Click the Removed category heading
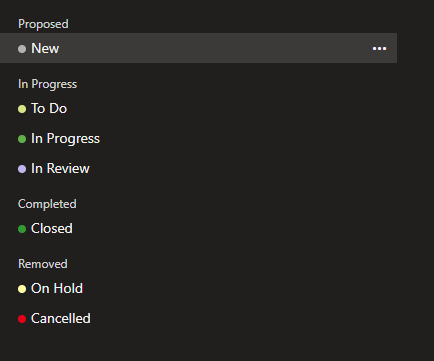This screenshot has height=361, width=434. (43, 264)
